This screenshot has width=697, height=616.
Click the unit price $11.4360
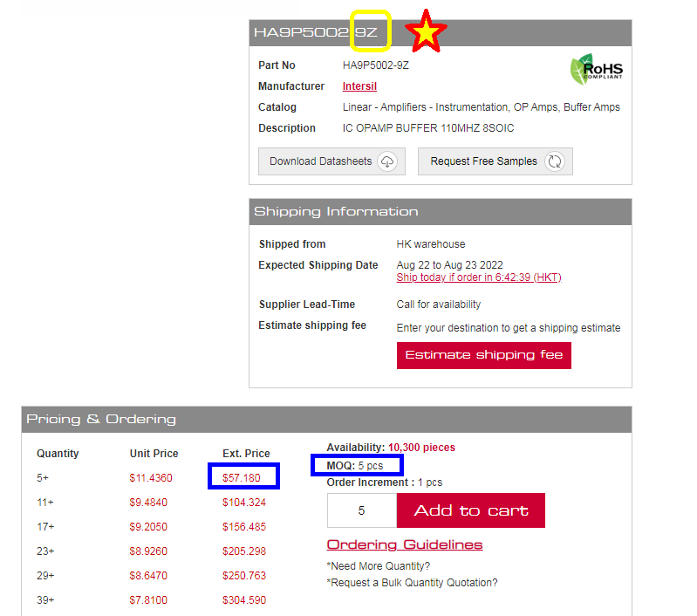click(151, 478)
